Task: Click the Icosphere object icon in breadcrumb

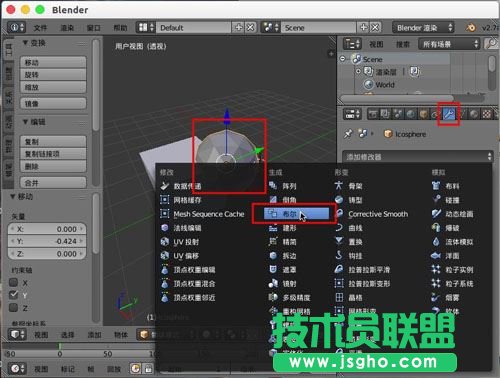Action: pyautogui.click(x=388, y=134)
